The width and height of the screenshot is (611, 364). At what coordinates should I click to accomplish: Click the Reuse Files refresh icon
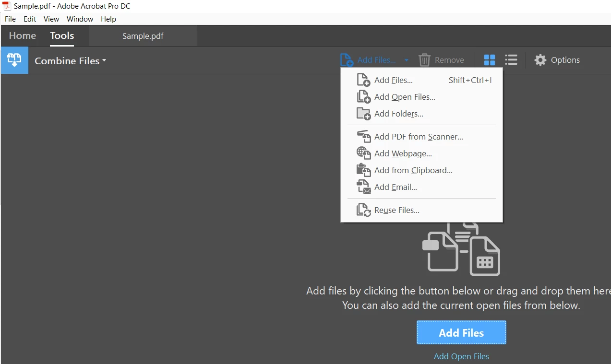click(364, 210)
